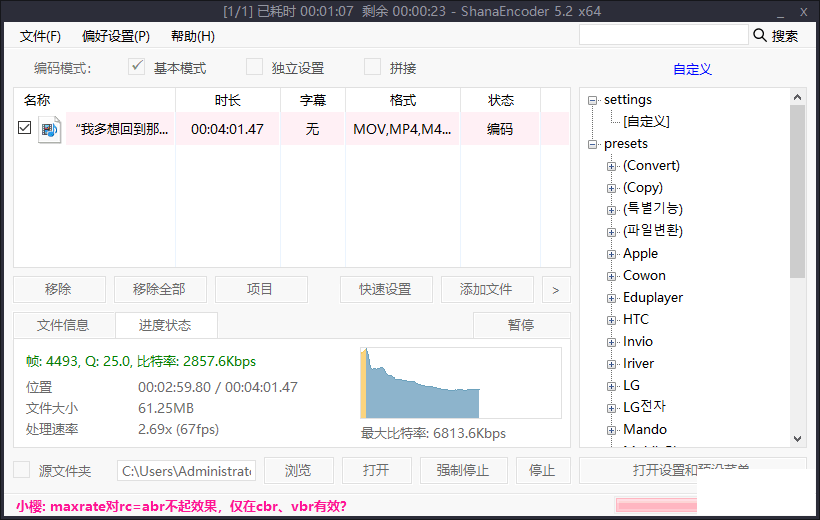The image size is (820, 520).
Task: Click the 格式 column header
Action: tap(403, 100)
